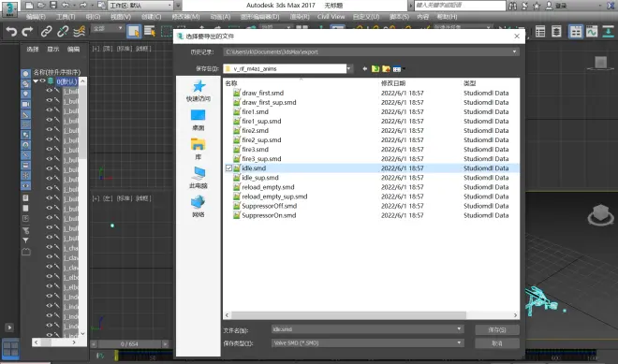Open the 视图(V) menu
This screenshot has height=364, width=618.
tap(121, 17)
